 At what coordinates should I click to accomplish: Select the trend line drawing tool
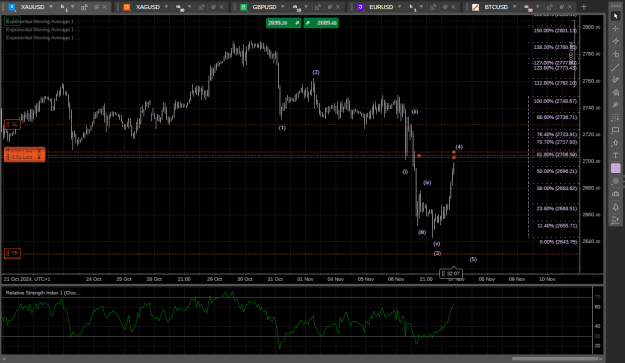pyautogui.click(x=615, y=67)
